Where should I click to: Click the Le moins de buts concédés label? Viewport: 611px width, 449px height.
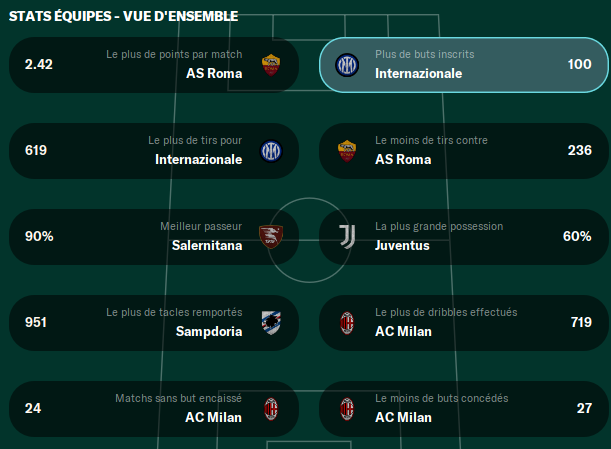click(441, 398)
